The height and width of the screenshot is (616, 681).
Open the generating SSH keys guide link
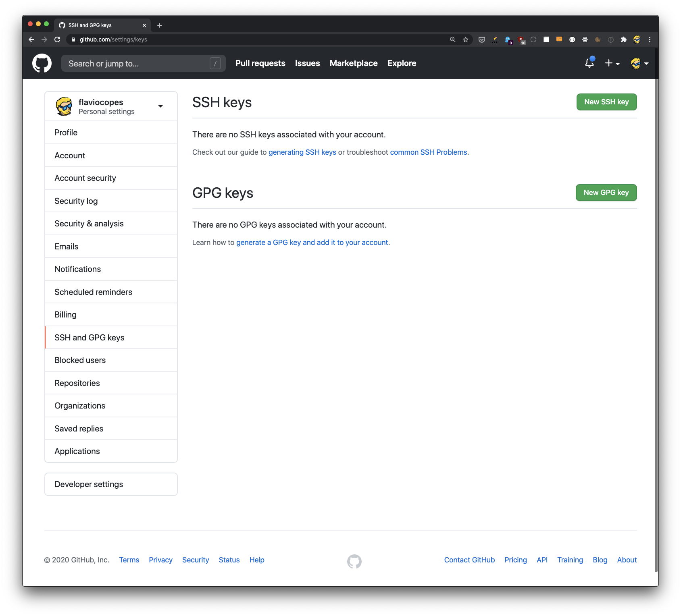point(302,152)
